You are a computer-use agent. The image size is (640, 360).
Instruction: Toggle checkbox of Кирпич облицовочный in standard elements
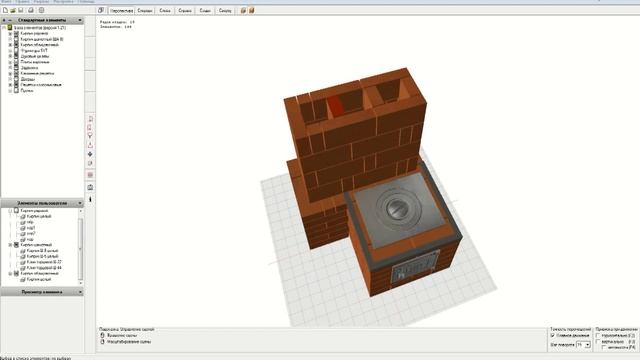pyautogui.click(x=16, y=45)
